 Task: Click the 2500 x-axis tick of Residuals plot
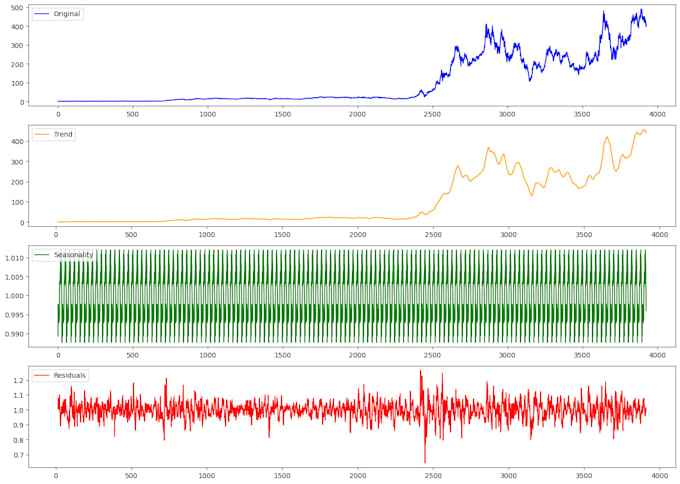[x=433, y=476]
